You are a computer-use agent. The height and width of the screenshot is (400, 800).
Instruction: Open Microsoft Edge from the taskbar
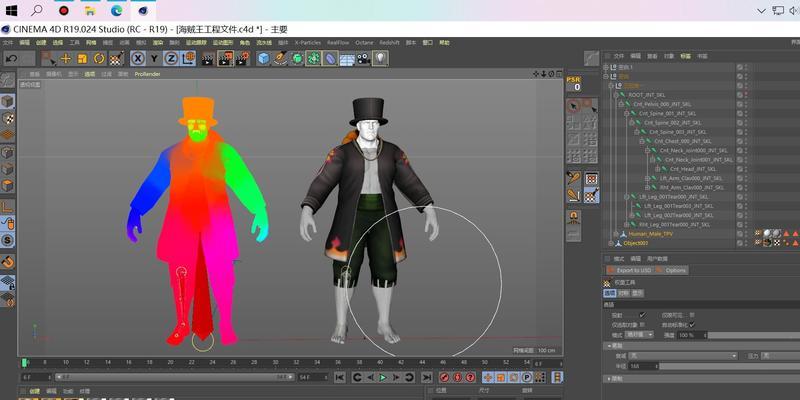click(x=117, y=10)
